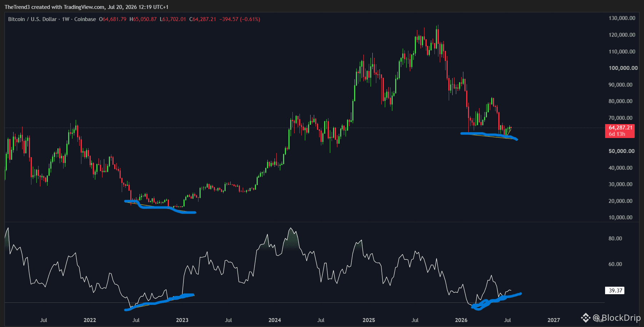Viewport: 644px width, 327px height.
Task: Click the 130,000.00 price axis label
Action: 622,18
